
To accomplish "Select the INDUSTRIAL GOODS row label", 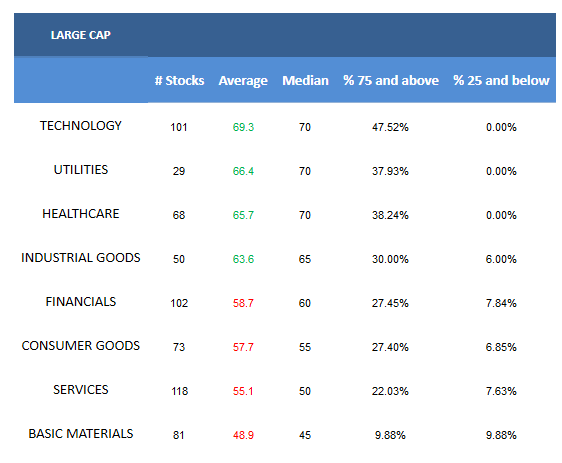I will pos(81,258).
